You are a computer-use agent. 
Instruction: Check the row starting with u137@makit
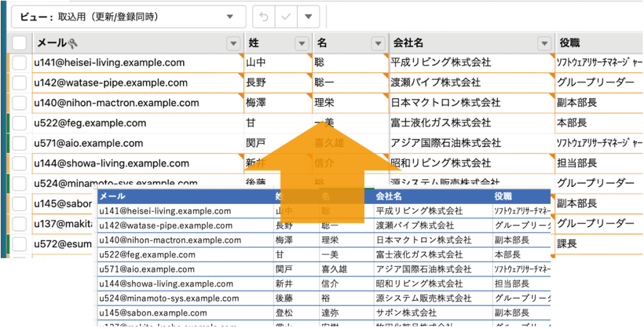pyautogui.click(x=19, y=223)
